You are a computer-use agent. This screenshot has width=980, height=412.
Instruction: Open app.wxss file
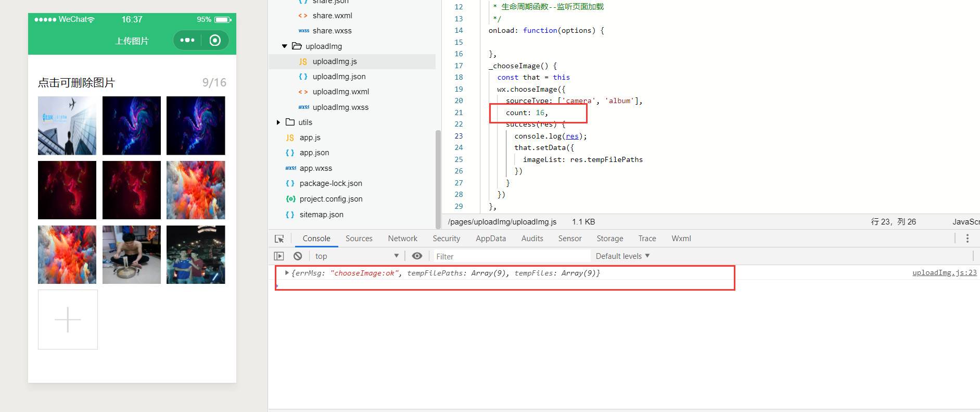pyautogui.click(x=316, y=168)
